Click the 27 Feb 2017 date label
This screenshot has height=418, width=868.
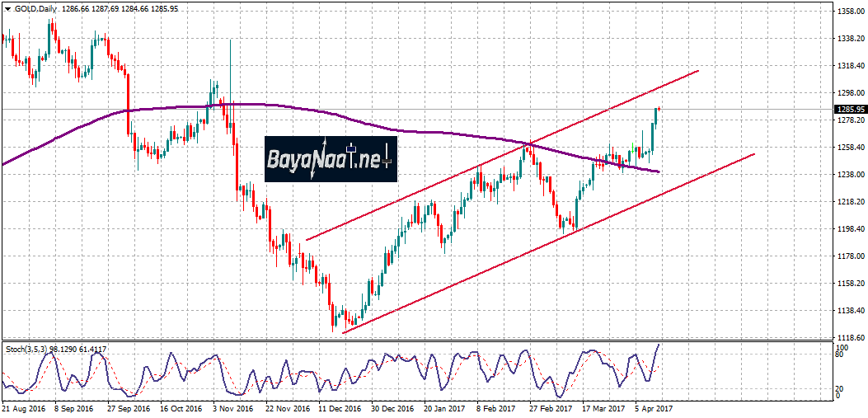550,408
